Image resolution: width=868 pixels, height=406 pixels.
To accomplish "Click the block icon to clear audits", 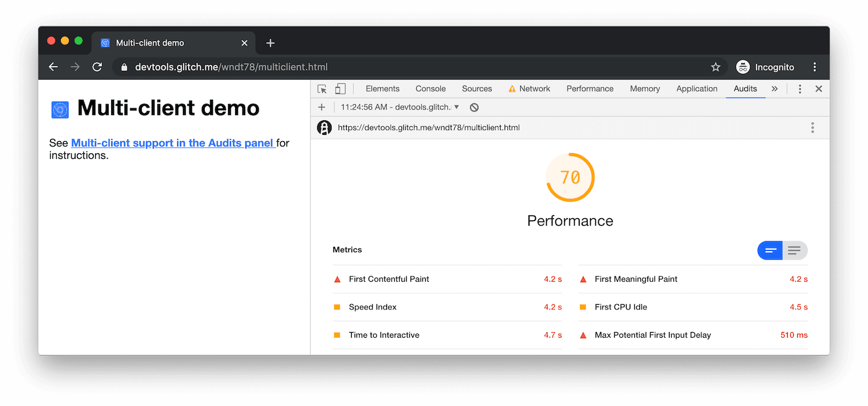I will point(474,107).
